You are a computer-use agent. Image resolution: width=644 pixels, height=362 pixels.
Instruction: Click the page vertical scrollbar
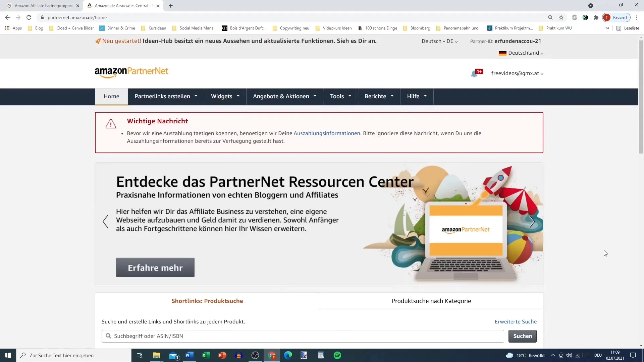click(x=641, y=97)
